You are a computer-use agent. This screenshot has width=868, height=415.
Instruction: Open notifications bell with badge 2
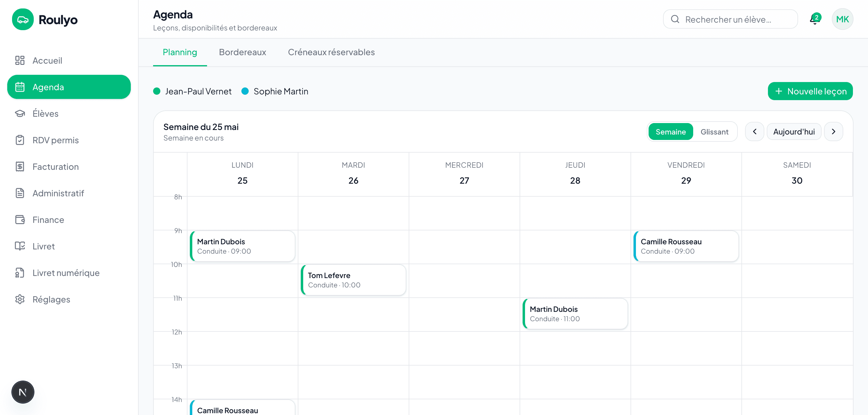[815, 19]
